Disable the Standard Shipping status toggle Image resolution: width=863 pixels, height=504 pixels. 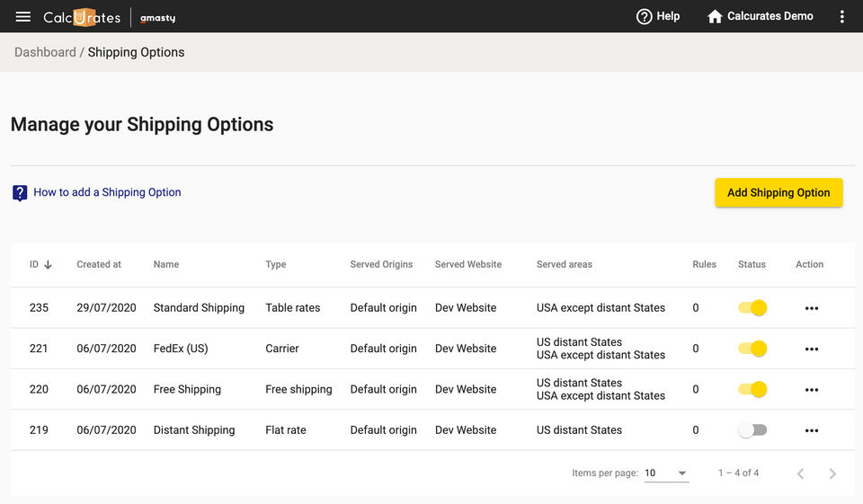tap(752, 307)
